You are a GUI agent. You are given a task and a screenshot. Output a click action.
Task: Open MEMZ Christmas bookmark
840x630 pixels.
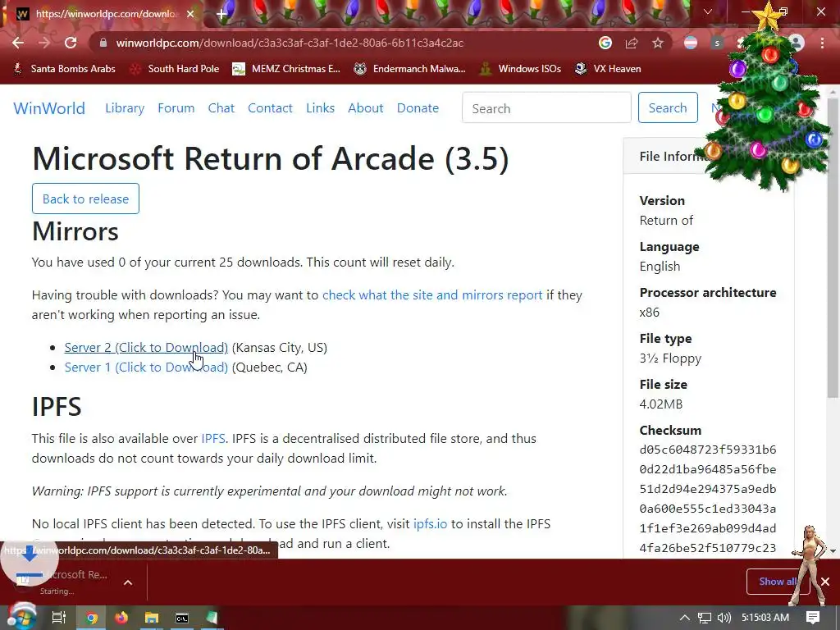(x=286, y=69)
